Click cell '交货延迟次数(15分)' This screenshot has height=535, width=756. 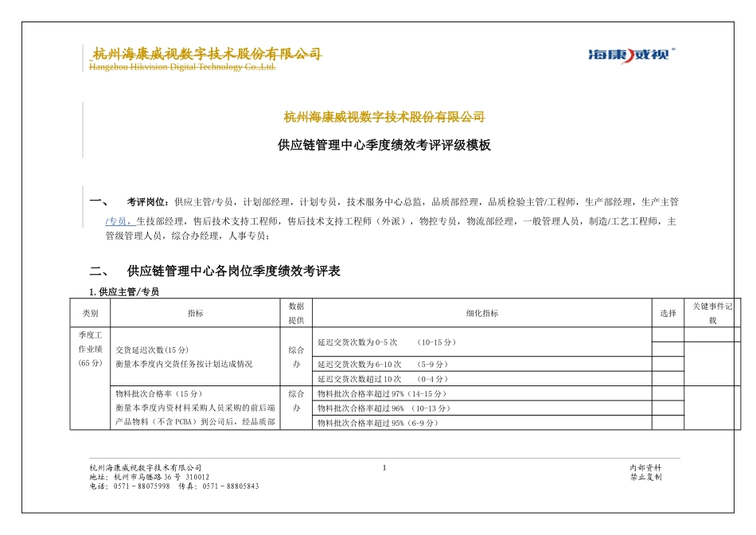tap(152, 350)
